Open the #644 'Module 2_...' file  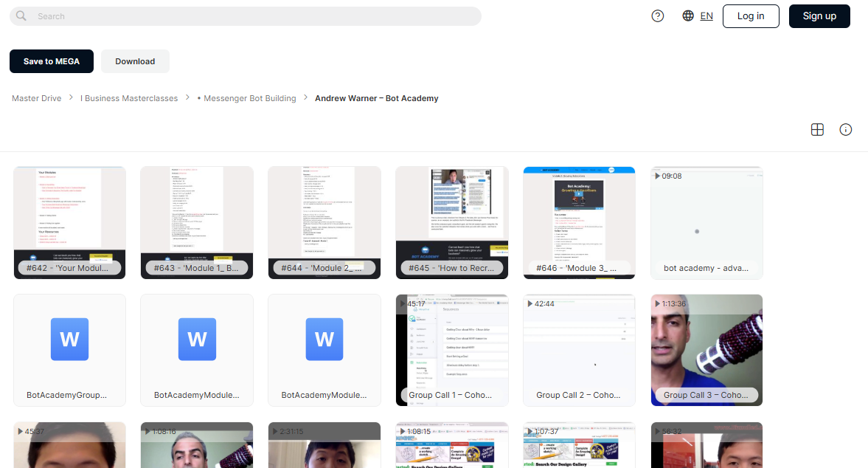(324, 223)
